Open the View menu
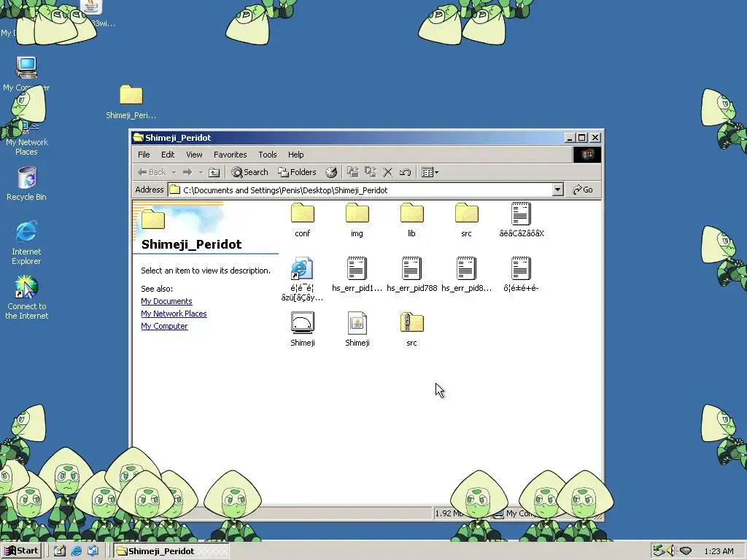Image resolution: width=747 pixels, height=560 pixels. pyautogui.click(x=194, y=155)
